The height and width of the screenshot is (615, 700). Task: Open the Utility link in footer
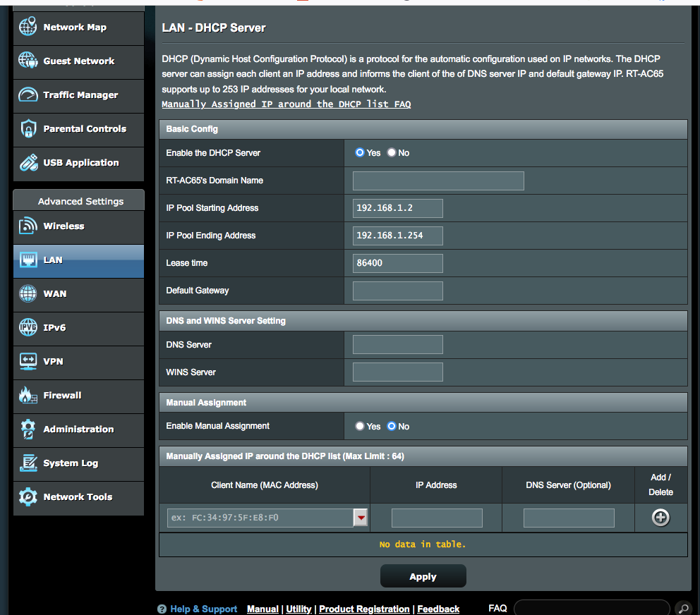[298, 609]
